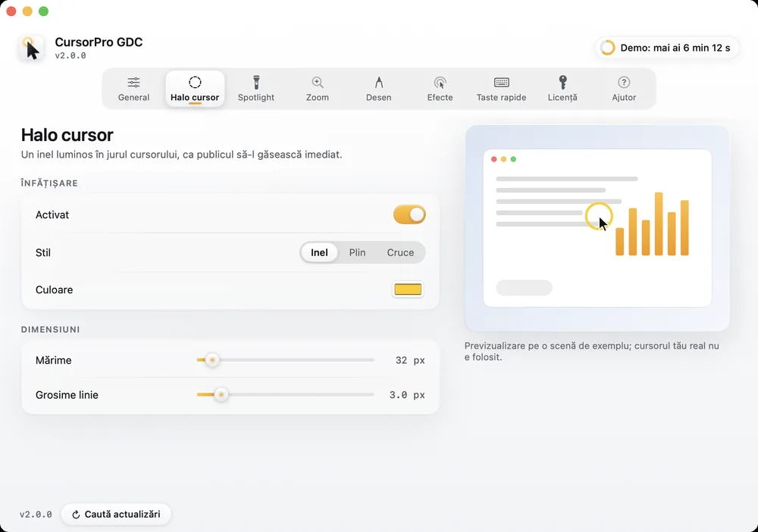This screenshot has width=758, height=532.
Task: Click the Grosime linie slider handle
Action: click(x=221, y=395)
